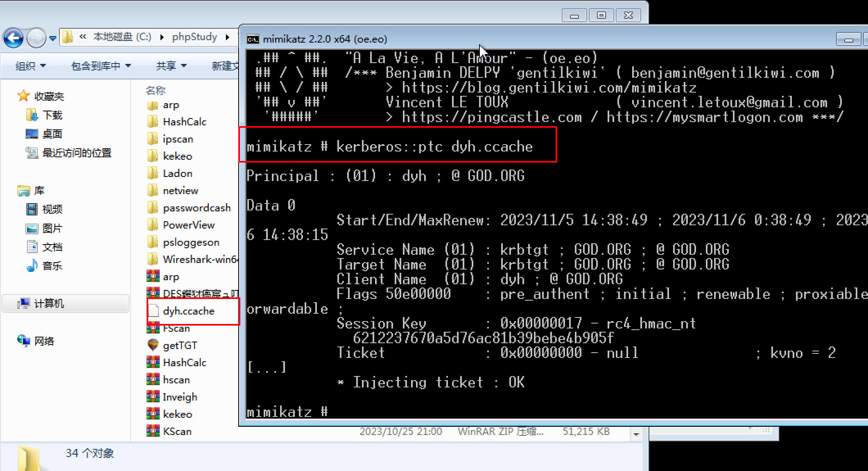The height and width of the screenshot is (471, 868).
Task: Click the phpStudy breadcrumb segment
Action: [194, 37]
